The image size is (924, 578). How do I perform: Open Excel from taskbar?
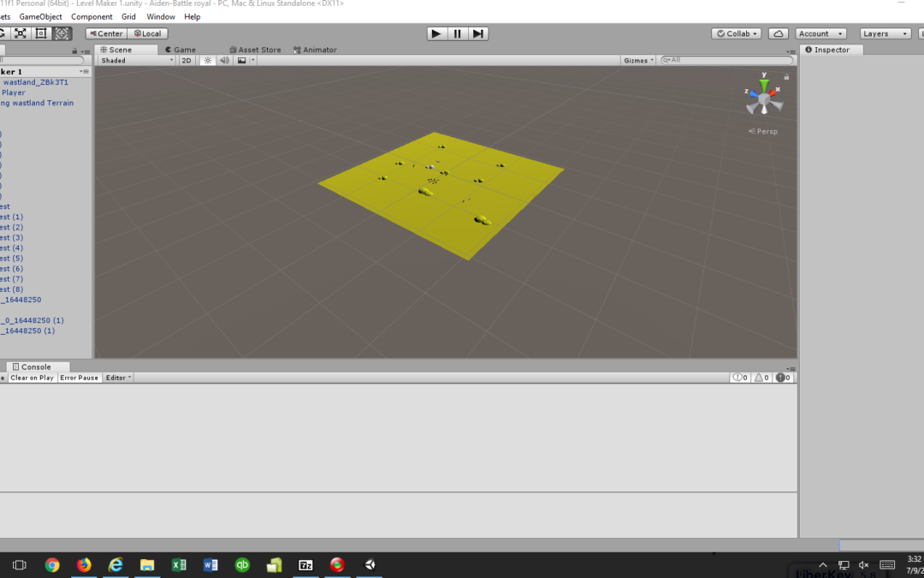click(x=179, y=565)
